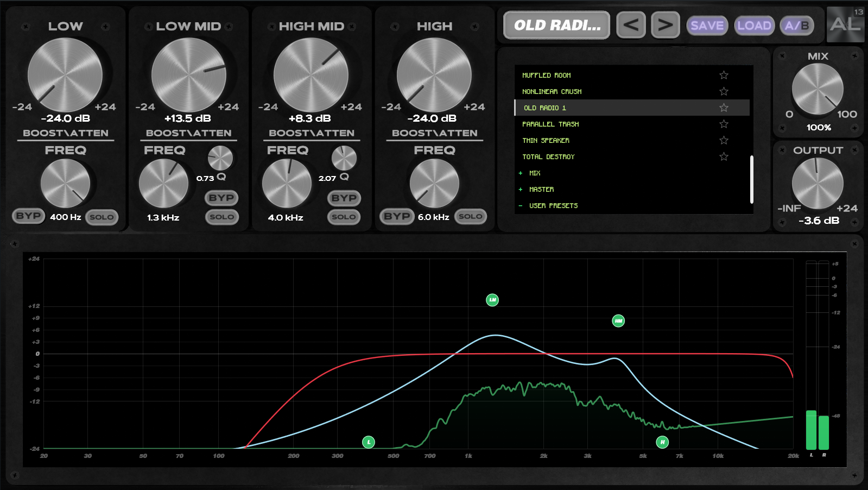Click the LOW MID Q knob
Viewport: 868px width, 490px height.
point(220,158)
